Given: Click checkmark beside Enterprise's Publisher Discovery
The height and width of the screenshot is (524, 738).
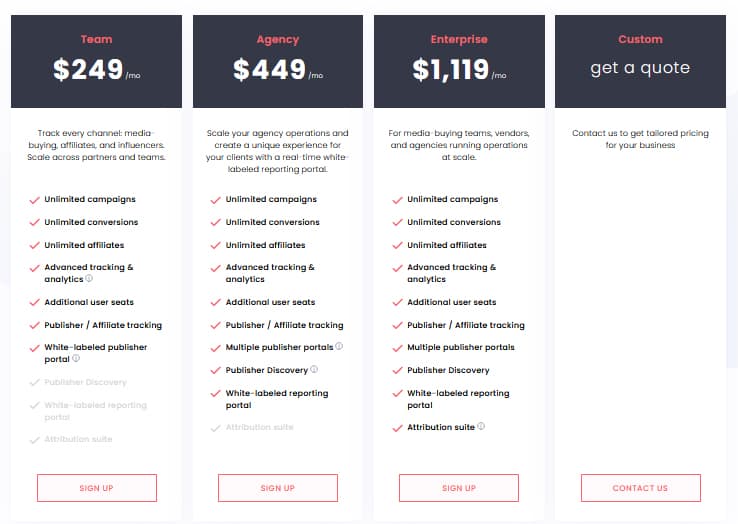Looking at the screenshot, I should click(x=397, y=371).
